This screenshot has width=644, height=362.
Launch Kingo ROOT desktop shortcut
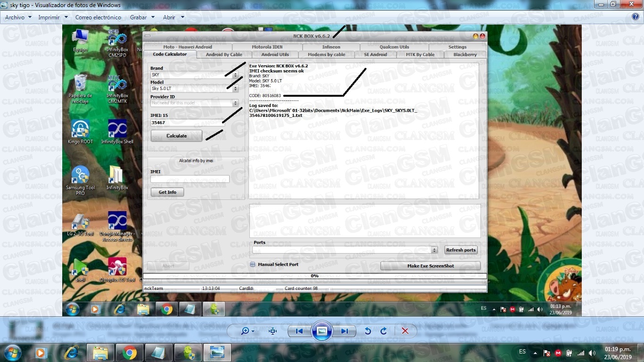click(80, 132)
